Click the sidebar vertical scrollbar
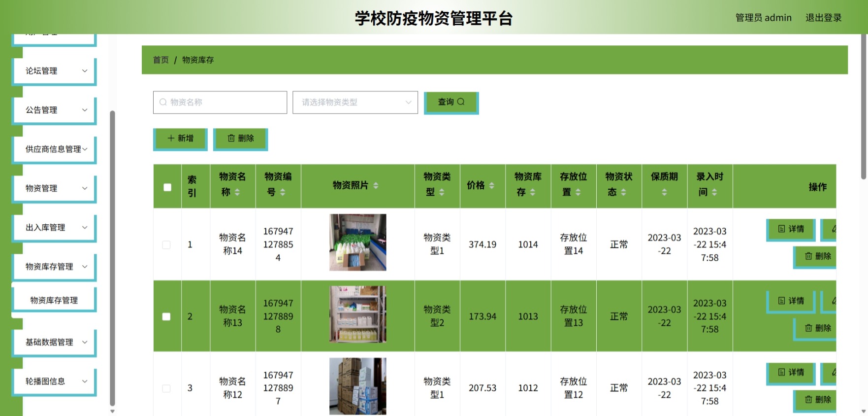 112,258
